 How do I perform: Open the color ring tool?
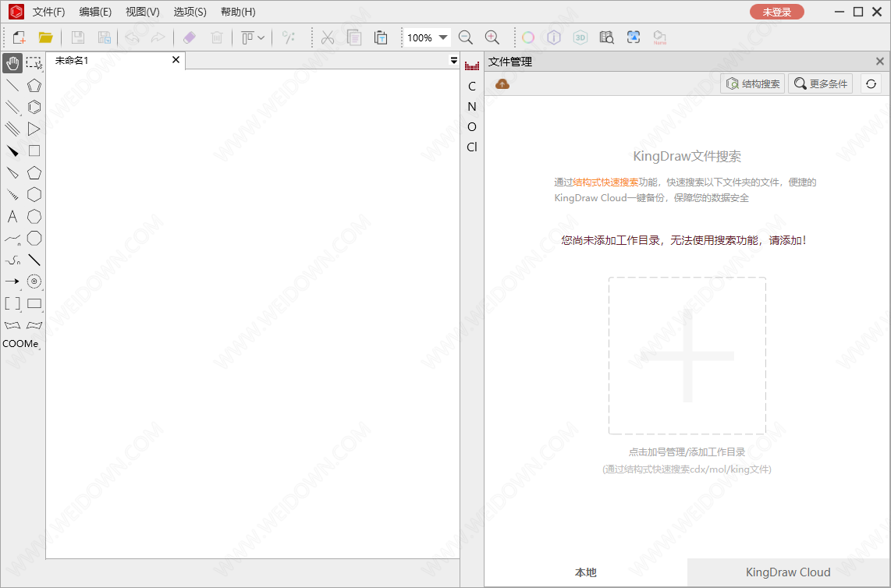[528, 37]
